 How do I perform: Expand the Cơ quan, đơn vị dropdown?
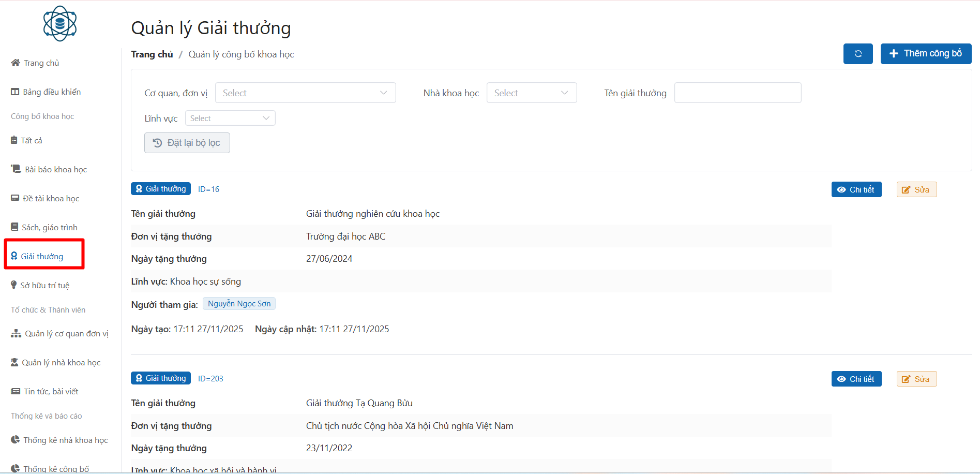tap(305, 93)
